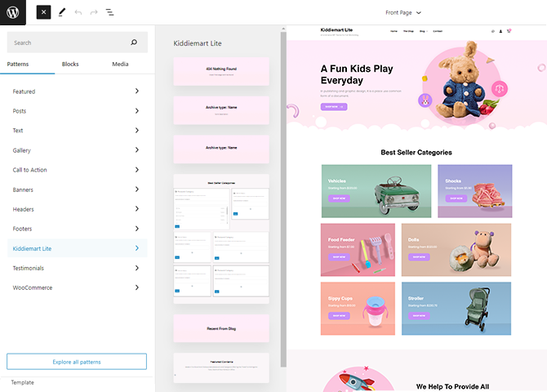Screen dimensions: 547x392
Task: Click the search magnifier icon in inserter
Action: click(x=134, y=42)
